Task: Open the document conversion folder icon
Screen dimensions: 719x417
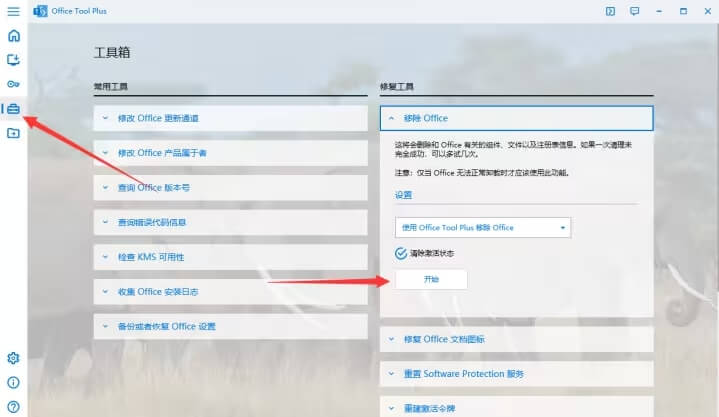Action: 13,133
